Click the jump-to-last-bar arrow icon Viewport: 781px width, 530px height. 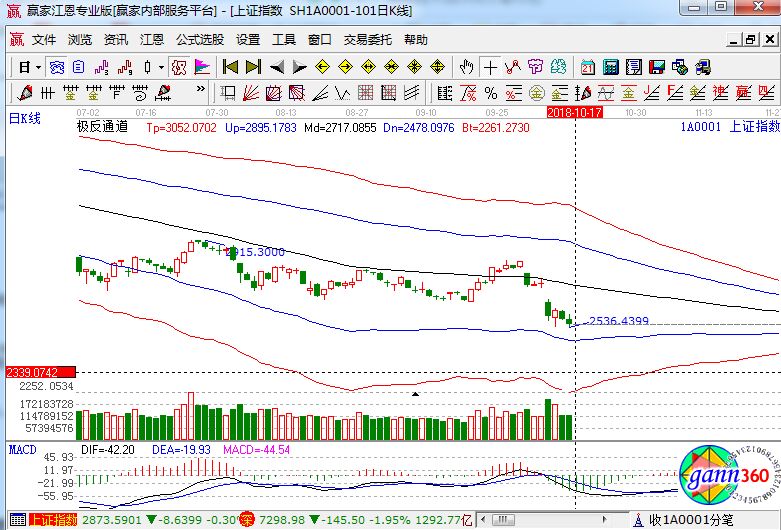pos(253,67)
